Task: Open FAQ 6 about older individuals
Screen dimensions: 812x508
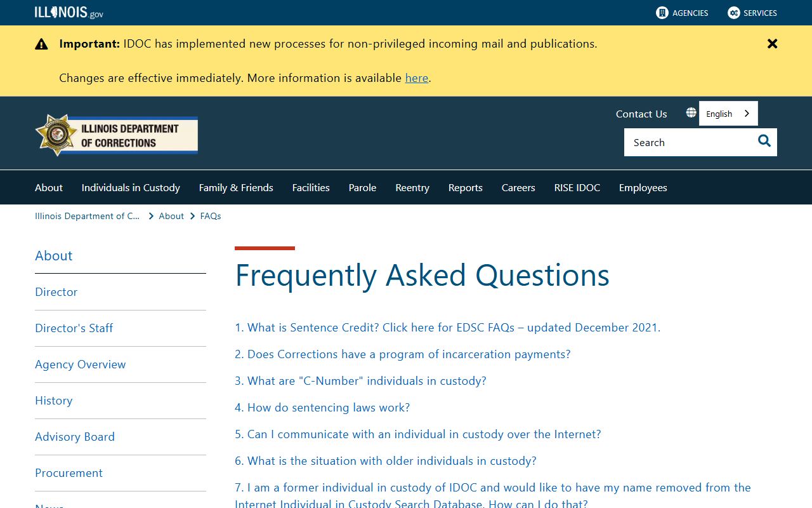Action: click(x=386, y=461)
